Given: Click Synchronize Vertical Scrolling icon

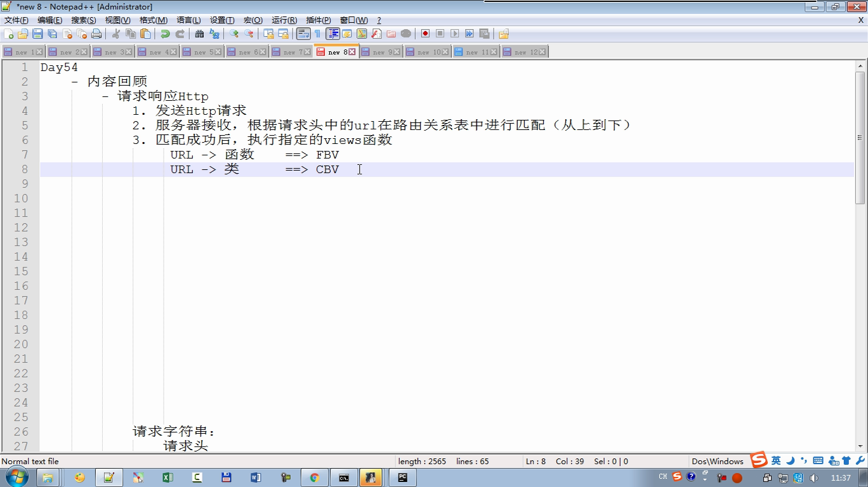Looking at the screenshot, I should pyautogui.click(x=268, y=34).
